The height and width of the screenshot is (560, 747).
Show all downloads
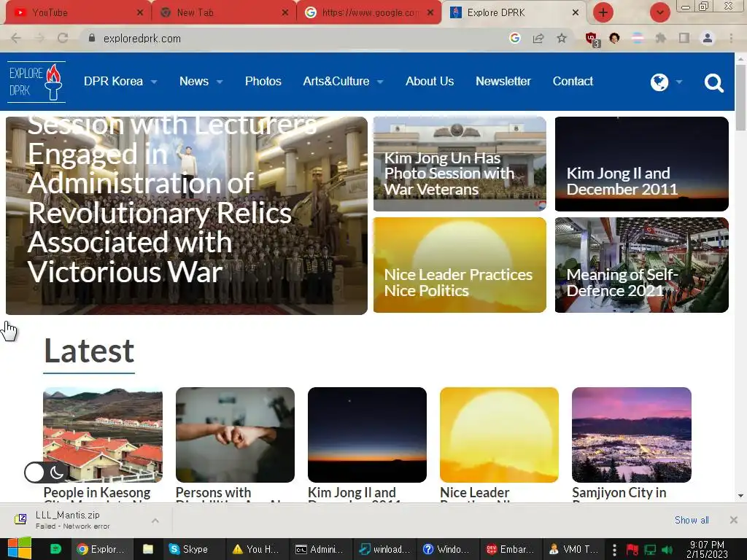692,520
